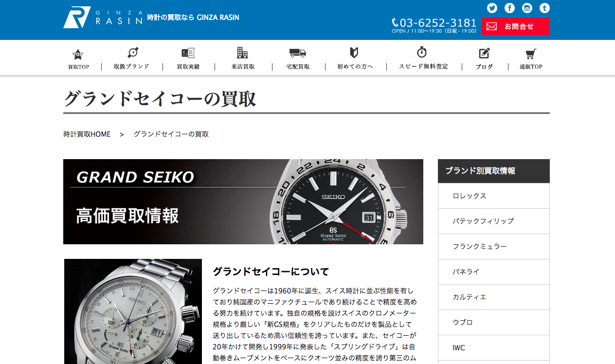Click the red お問合せ button
The height and width of the screenshot is (364, 615).
point(516,26)
